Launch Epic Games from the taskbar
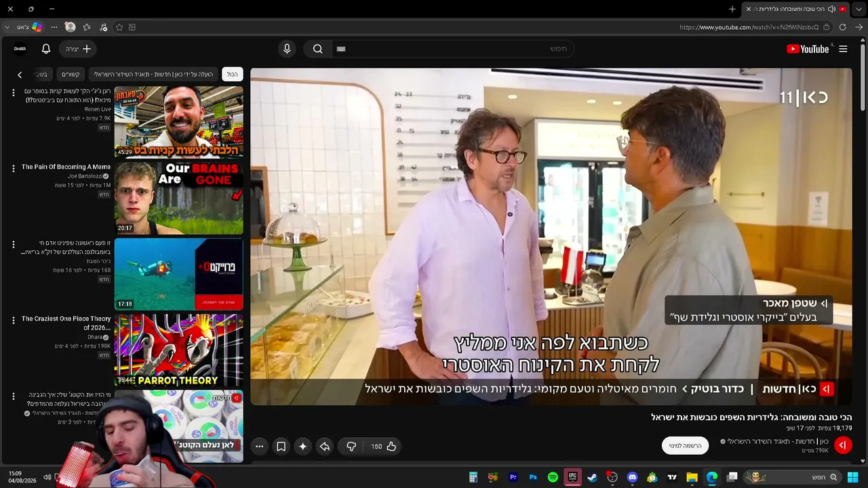The image size is (868, 488). click(573, 477)
